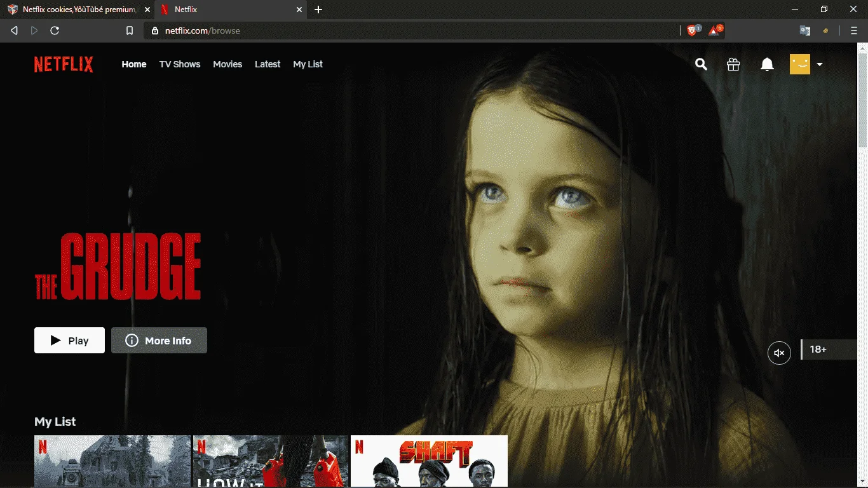Click the yellow profile avatar
Screen dimensions: 868x488
pos(800,64)
